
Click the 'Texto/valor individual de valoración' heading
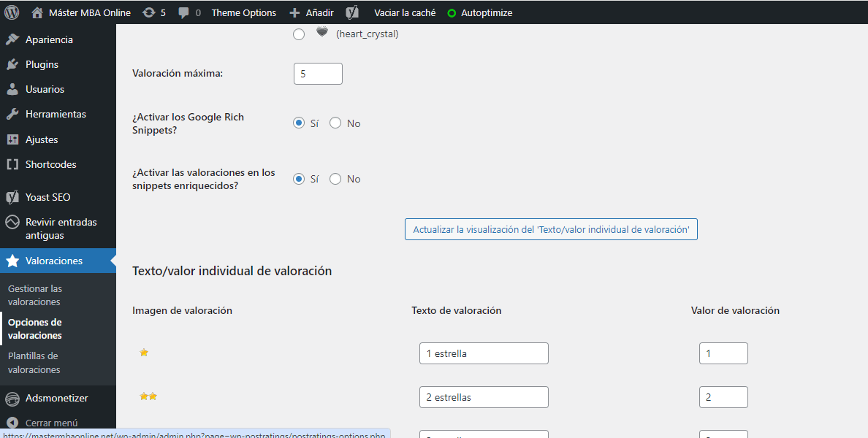point(232,271)
